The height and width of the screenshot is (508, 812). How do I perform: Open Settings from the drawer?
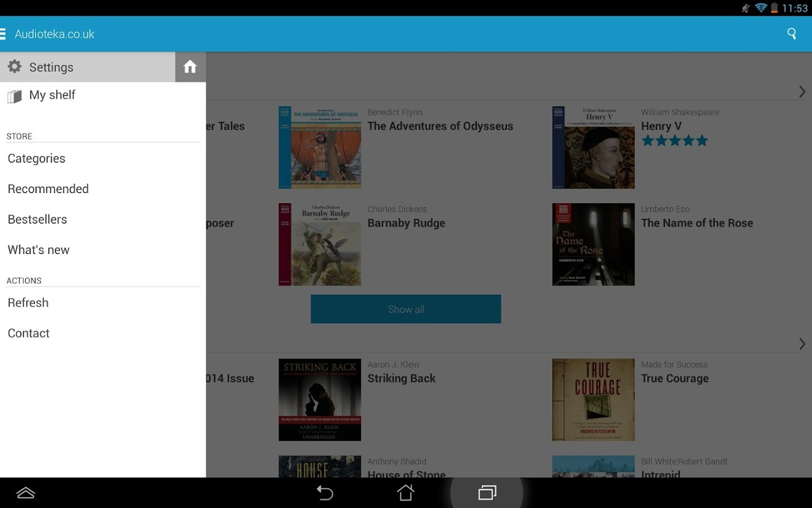(87, 67)
